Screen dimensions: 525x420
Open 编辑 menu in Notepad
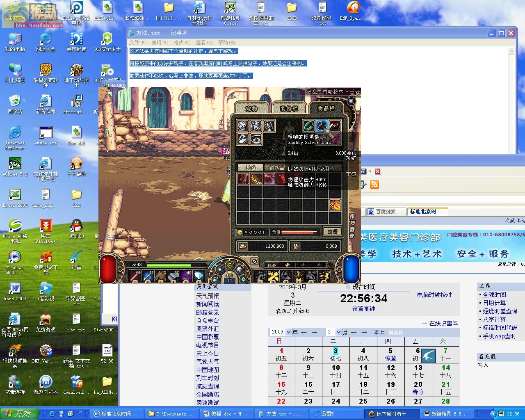[x=160, y=42]
